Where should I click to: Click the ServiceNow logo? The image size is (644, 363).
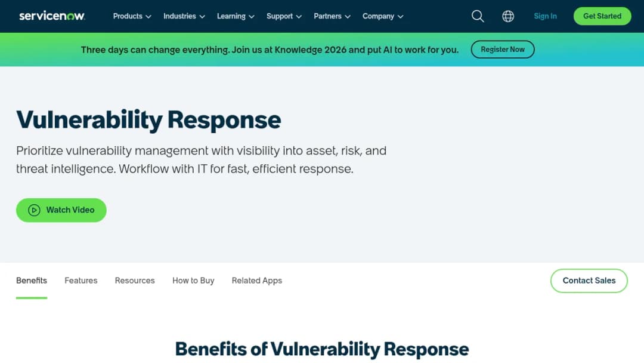pos(52,16)
